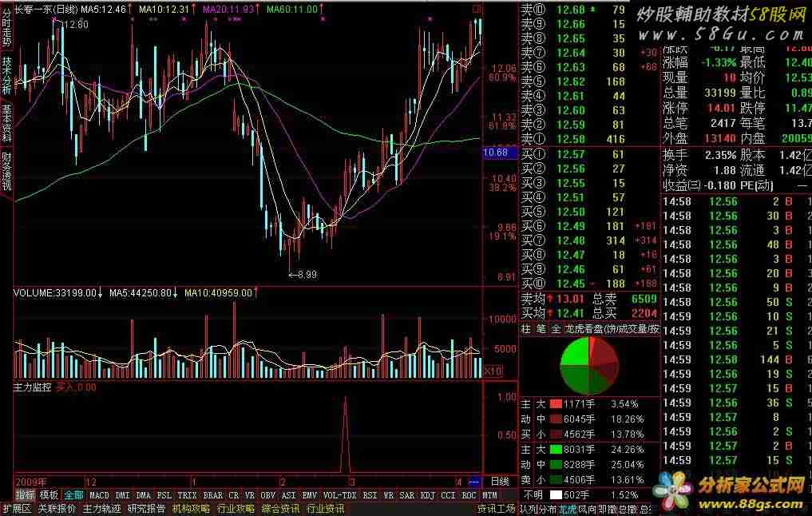Switch sub-chart to TRIX indicator
812x516 pixels.
point(187,495)
